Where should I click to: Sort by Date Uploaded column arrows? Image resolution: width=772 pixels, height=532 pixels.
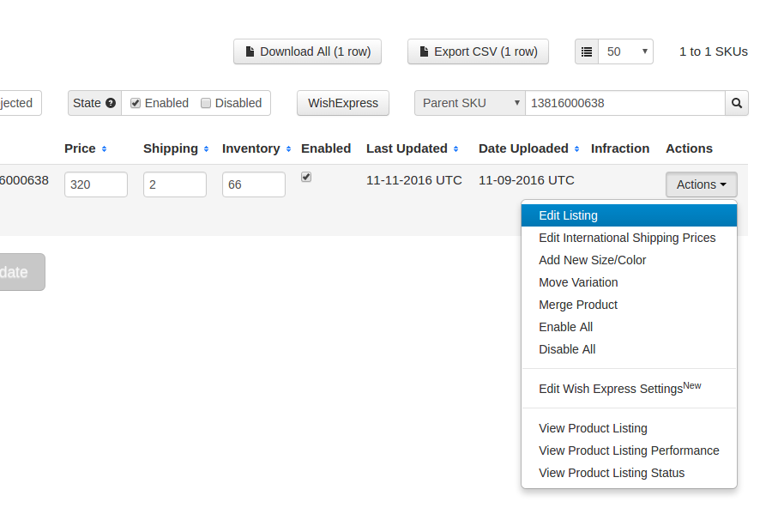coord(576,148)
